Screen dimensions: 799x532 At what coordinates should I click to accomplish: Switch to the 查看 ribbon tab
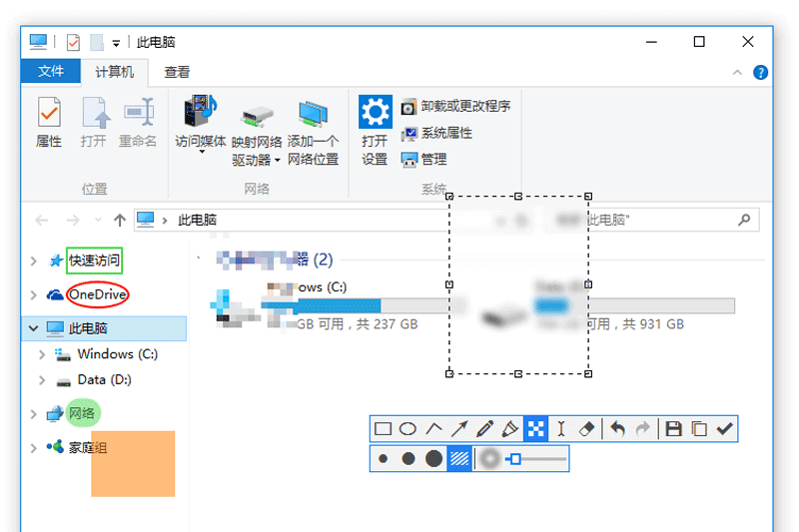point(178,72)
